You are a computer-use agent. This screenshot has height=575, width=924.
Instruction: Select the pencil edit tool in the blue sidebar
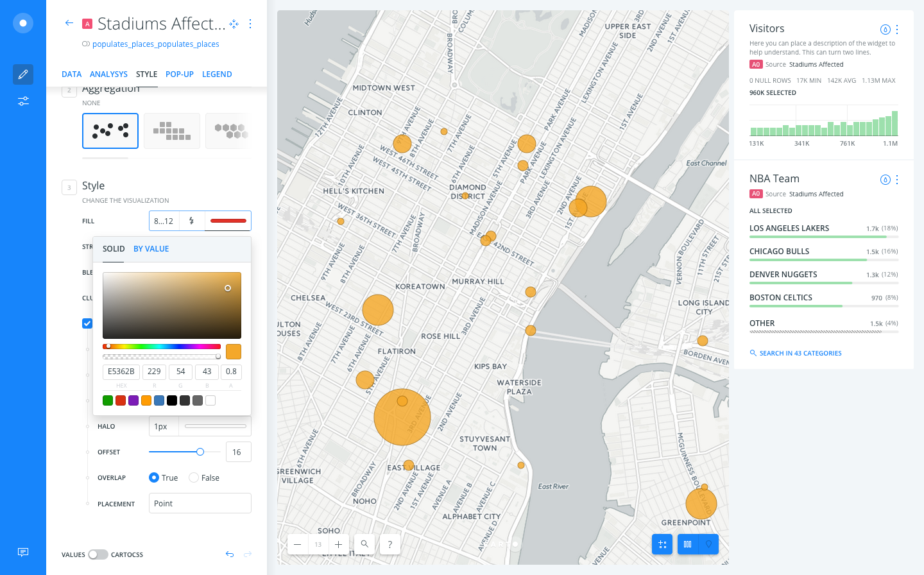coord(22,74)
